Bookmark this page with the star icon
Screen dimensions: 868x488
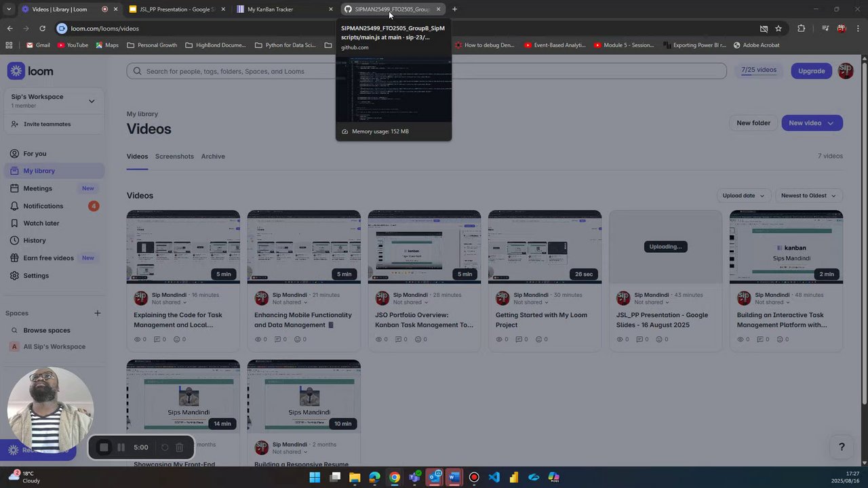tap(778, 28)
